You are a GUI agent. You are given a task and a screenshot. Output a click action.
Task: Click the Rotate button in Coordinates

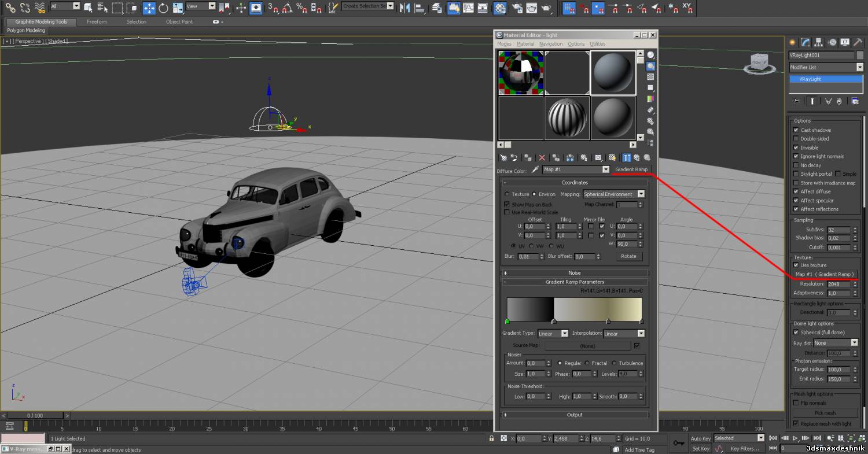pos(628,256)
